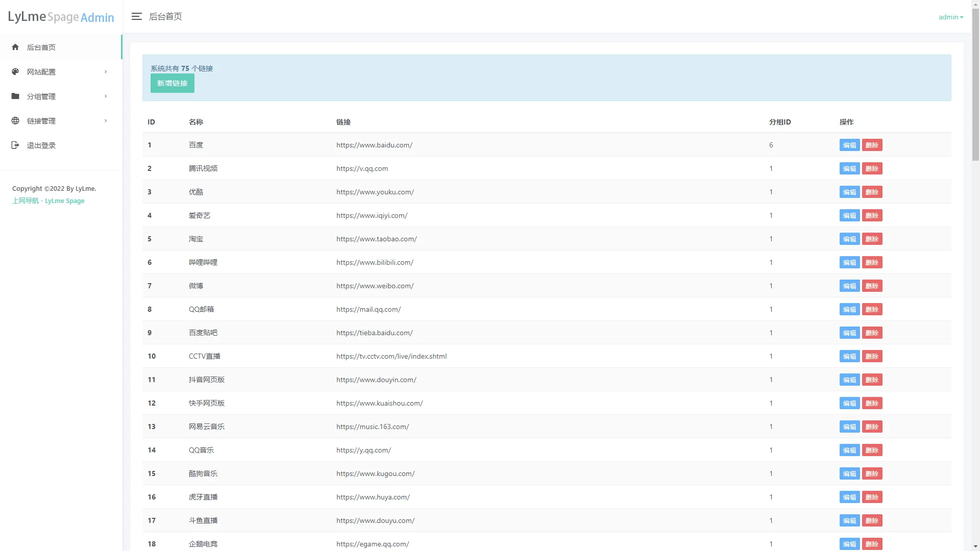Viewport: 980px width, 551px height.
Task: Edit the 抖音网页版 row
Action: (x=849, y=380)
